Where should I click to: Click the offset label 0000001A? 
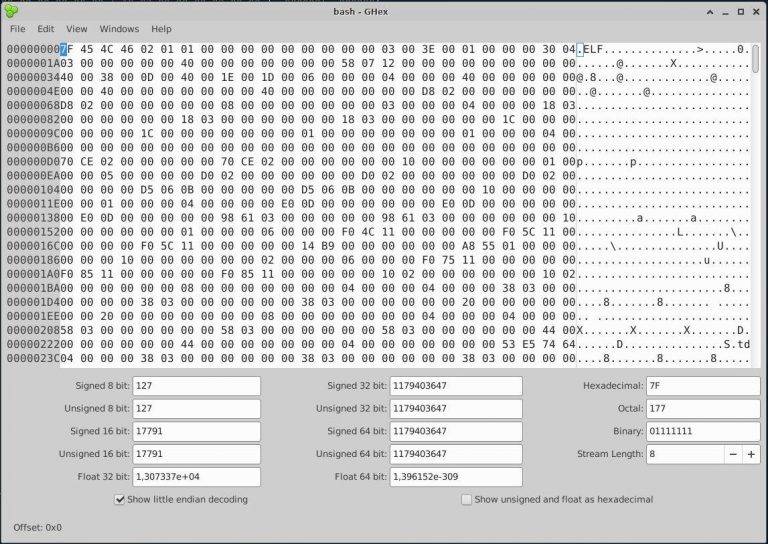(33, 64)
